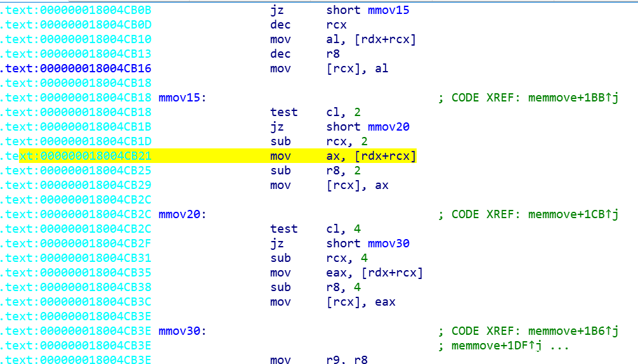638x364 pixels.
Task: Click the eax, [rdx+rcx] operand
Action: (374, 273)
